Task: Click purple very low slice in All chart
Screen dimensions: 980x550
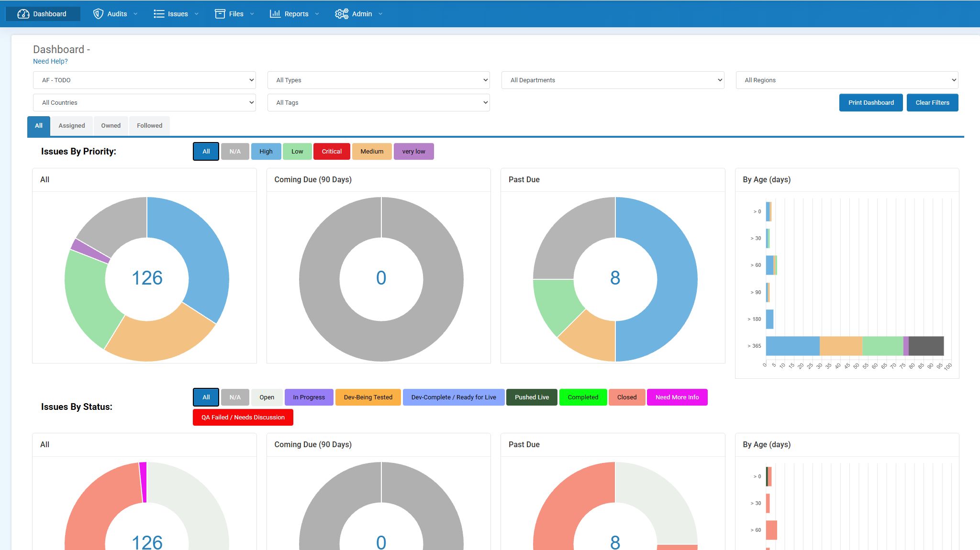Action: click(90, 251)
